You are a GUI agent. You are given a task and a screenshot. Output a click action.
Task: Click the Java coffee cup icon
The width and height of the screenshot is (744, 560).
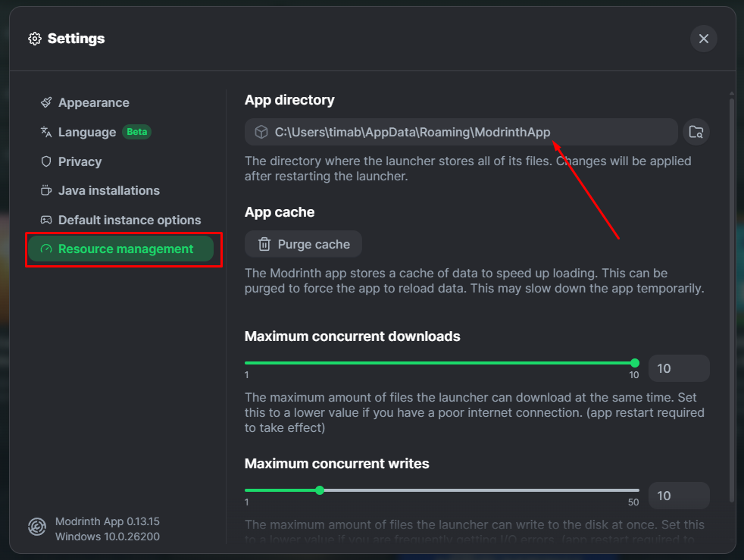(46, 191)
